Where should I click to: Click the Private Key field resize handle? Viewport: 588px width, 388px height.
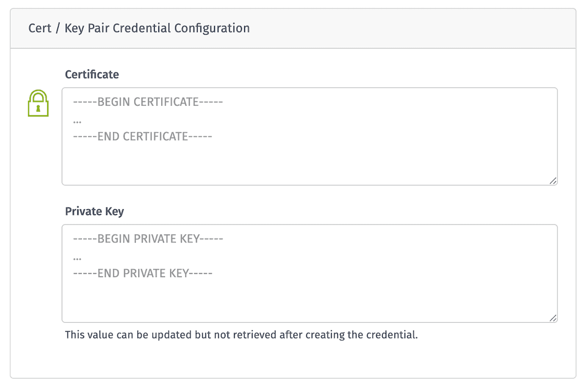(554, 317)
